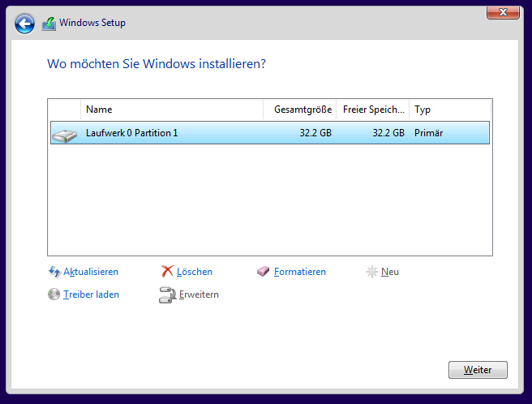The width and height of the screenshot is (532, 404).
Task: Delete the partition with the Löschen link
Action: (195, 272)
